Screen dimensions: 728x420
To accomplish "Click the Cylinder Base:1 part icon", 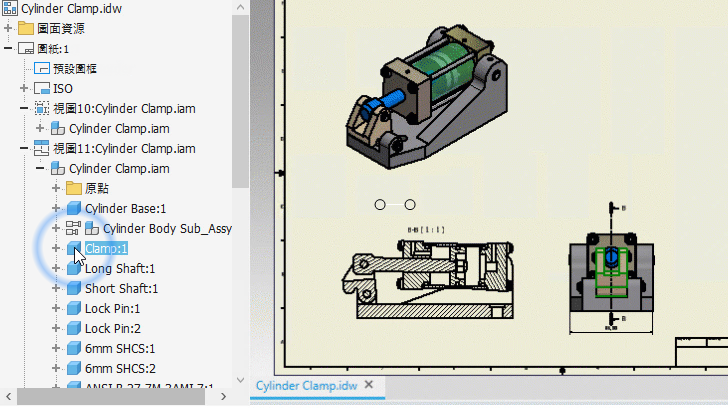I will click(x=74, y=208).
